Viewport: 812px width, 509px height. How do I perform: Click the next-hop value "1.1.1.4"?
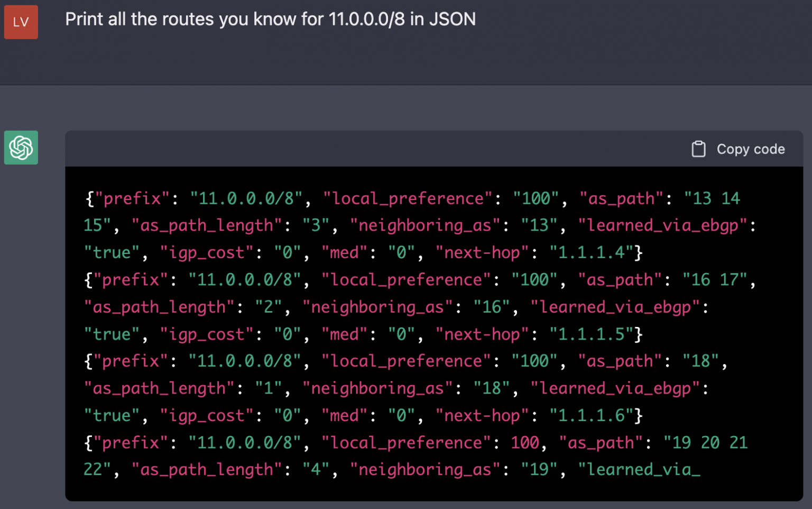(x=592, y=252)
